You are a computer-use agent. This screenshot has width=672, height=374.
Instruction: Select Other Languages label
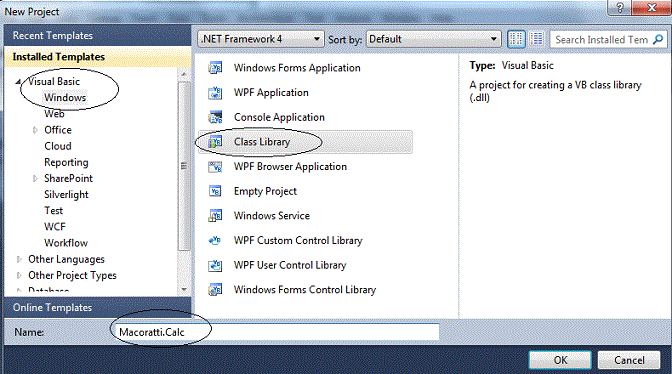[x=66, y=259]
